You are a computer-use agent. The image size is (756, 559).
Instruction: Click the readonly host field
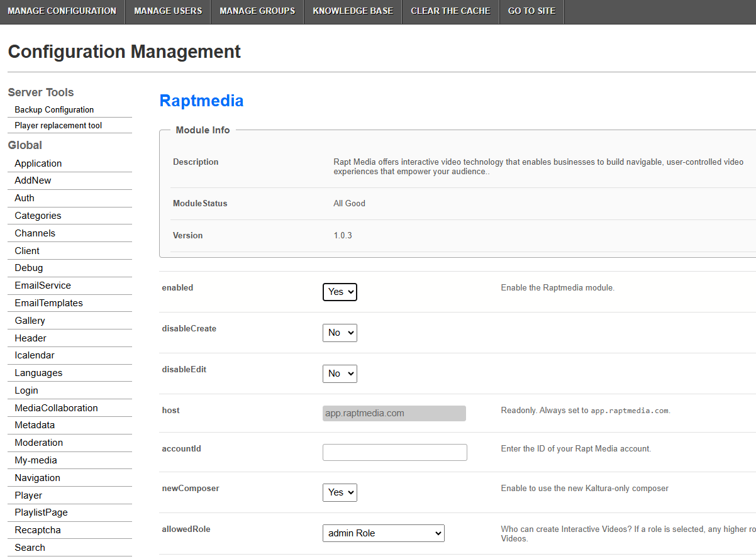[x=394, y=413]
